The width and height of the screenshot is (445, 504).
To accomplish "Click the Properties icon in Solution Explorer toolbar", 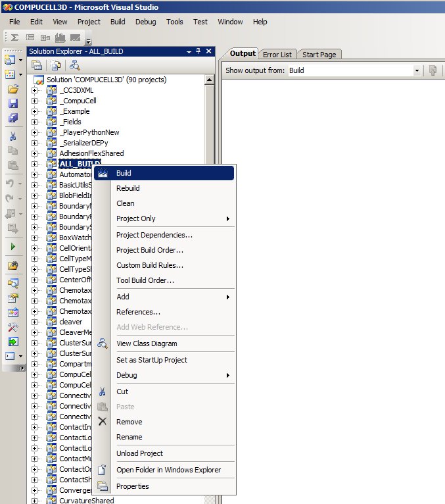I will pos(37,65).
